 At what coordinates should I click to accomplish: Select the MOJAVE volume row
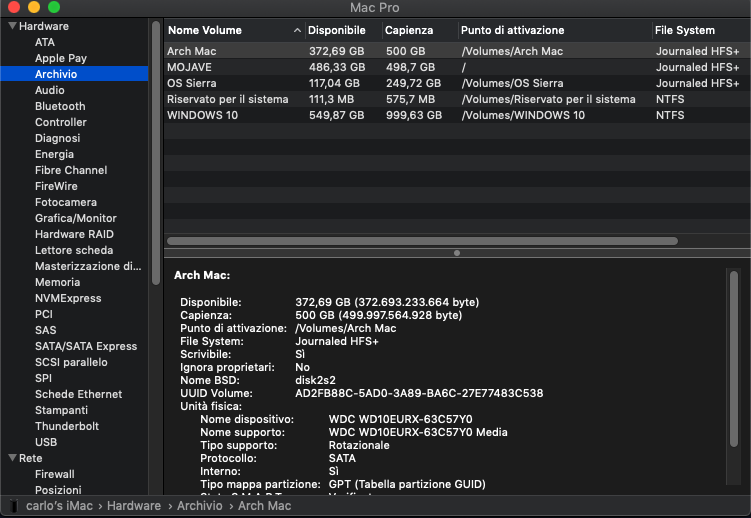[x=457, y=67]
